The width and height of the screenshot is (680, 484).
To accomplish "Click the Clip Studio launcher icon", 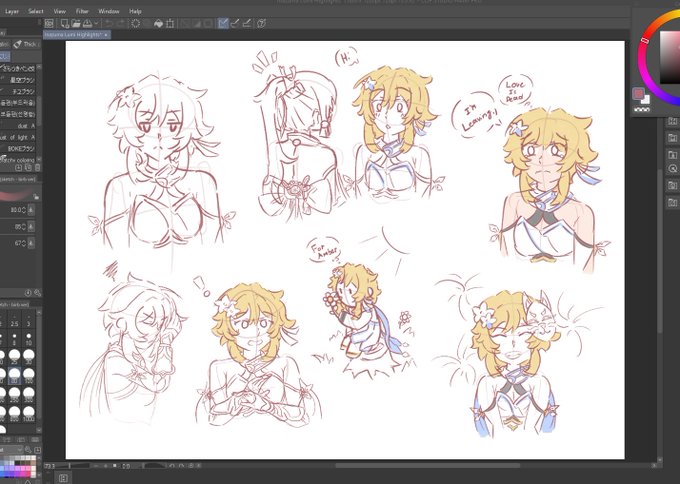I will [x=49, y=23].
